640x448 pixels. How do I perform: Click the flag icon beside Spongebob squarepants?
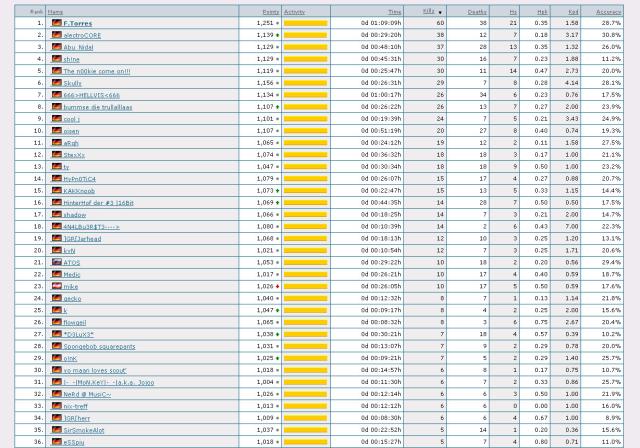pyautogui.click(x=57, y=346)
